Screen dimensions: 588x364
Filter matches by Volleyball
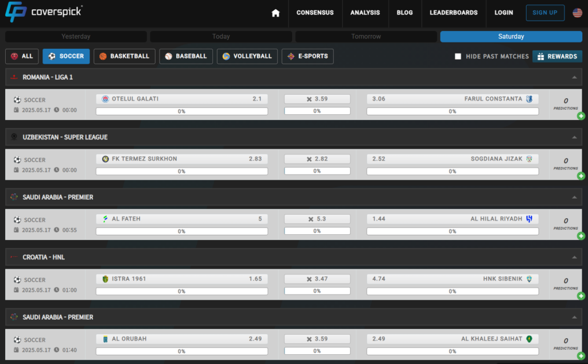point(247,56)
